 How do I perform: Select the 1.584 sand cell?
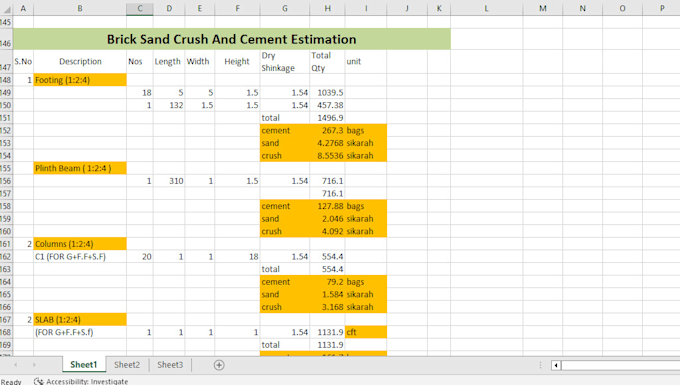[327, 294]
